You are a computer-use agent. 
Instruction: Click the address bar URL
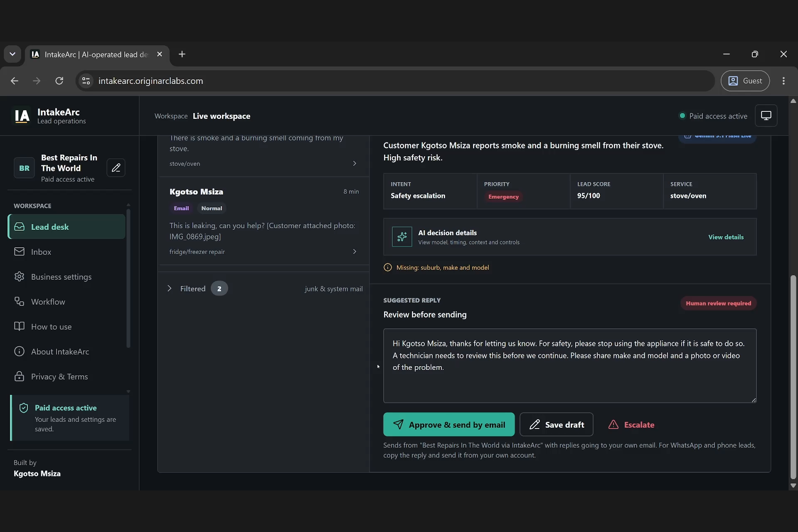(x=150, y=81)
